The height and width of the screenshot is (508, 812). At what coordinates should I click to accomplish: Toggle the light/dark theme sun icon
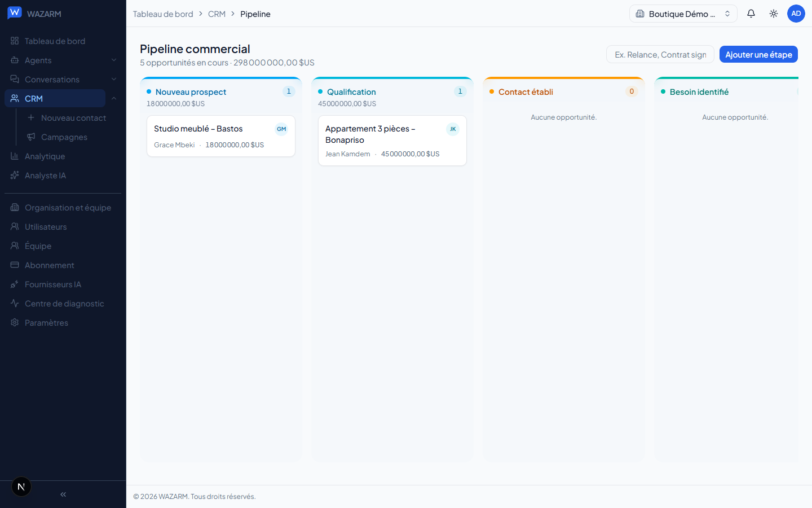pos(774,14)
